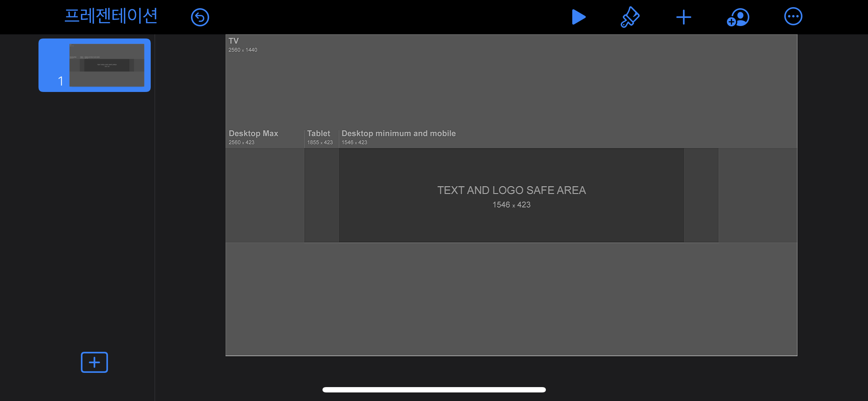
Task: Select TEXT AND LOGO SAFE AREA text
Action: 511,190
